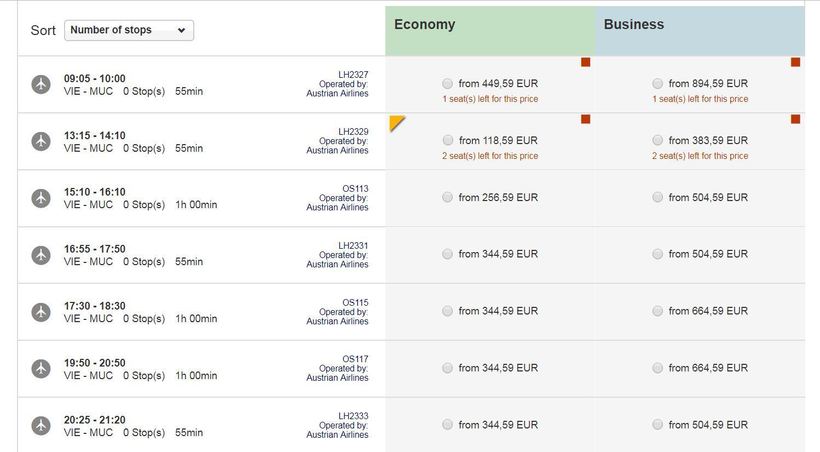
Task: Click the airplane icon for the 19:50 flight
Action: pos(41,369)
